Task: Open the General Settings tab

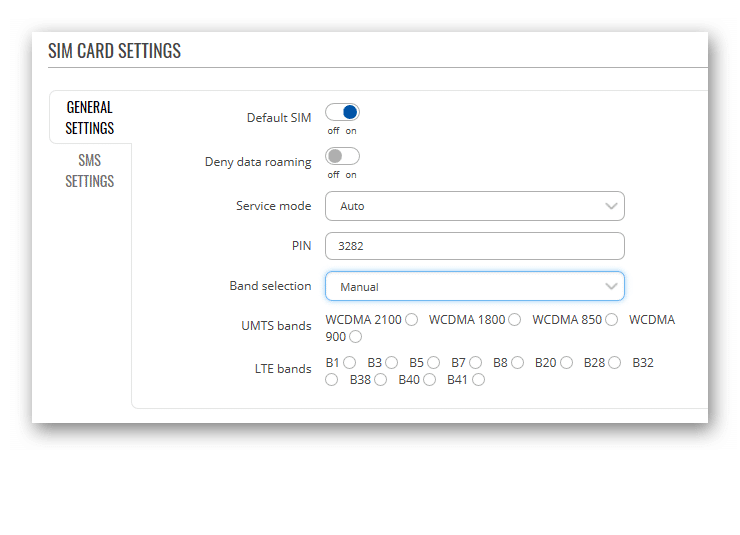Action: tap(90, 117)
